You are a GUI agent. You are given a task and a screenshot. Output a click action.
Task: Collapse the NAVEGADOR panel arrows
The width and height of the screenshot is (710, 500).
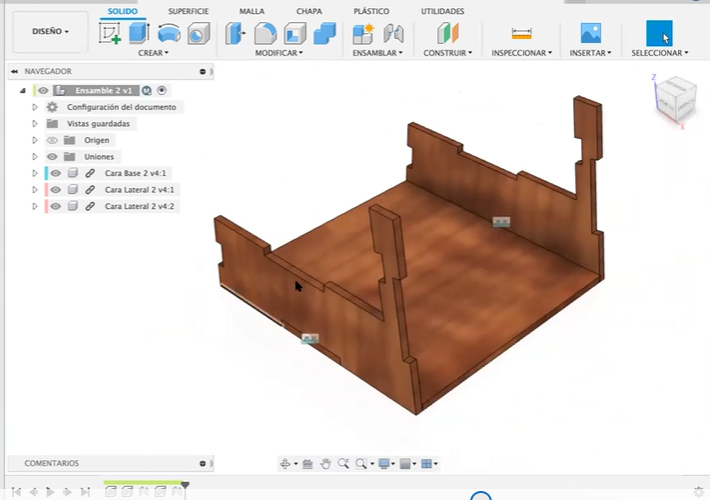click(14, 72)
